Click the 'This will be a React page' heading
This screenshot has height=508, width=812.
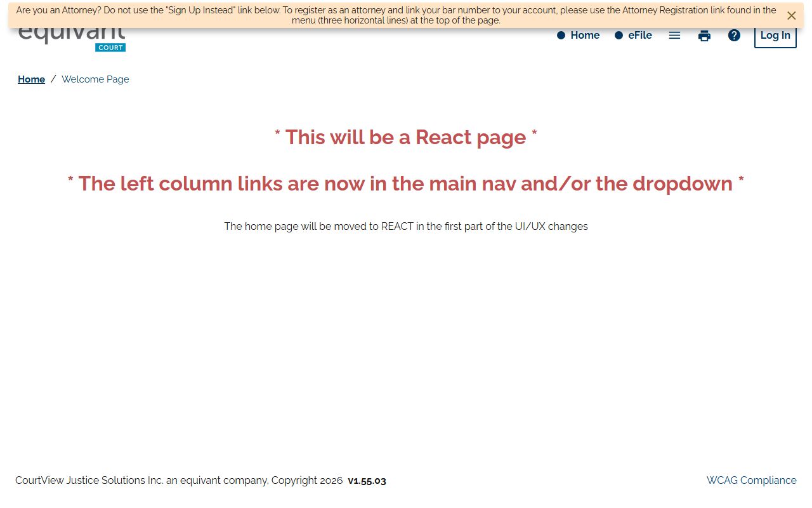point(406,137)
